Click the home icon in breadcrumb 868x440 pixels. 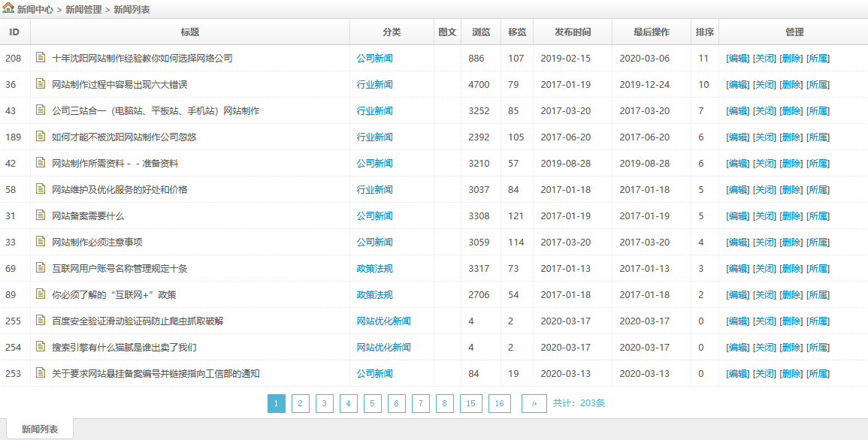pyautogui.click(x=8, y=9)
